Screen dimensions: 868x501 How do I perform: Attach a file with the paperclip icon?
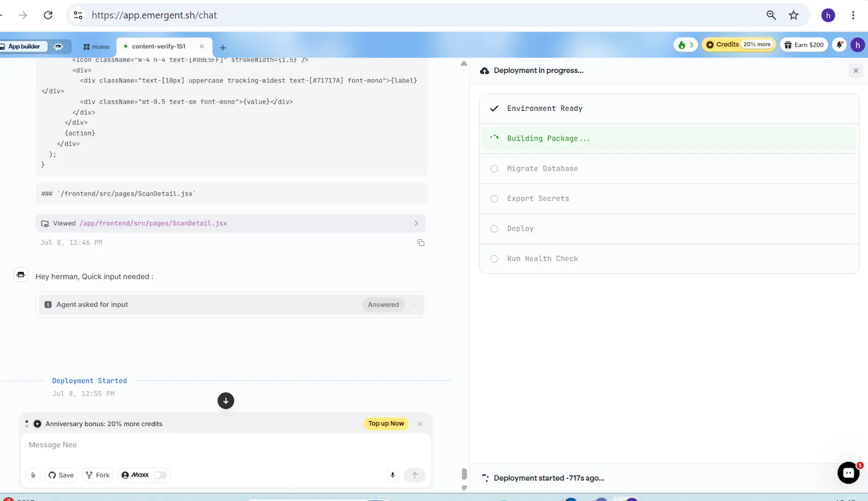(x=33, y=475)
